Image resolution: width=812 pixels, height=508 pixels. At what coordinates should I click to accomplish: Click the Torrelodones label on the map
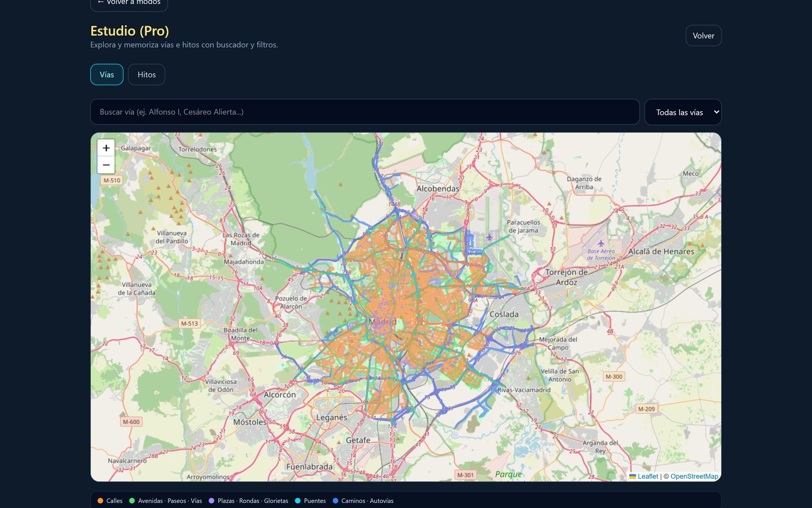(x=197, y=149)
